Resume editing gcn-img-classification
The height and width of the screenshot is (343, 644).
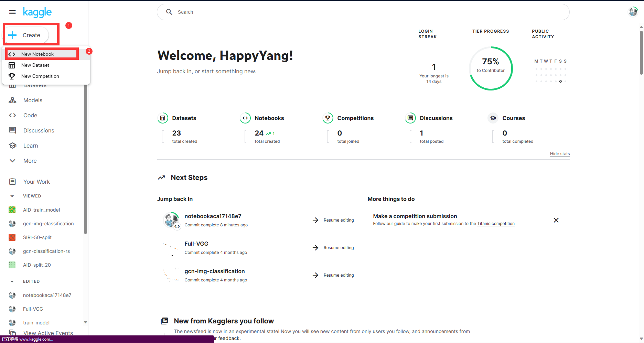(333, 275)
